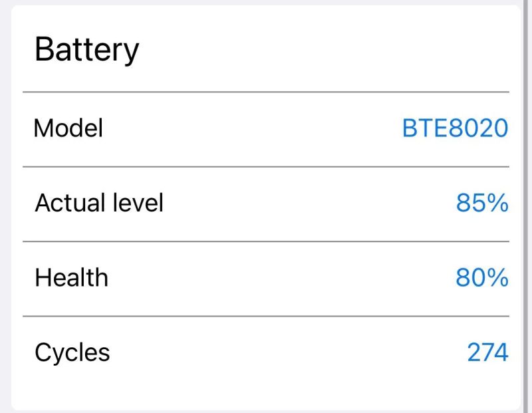Click the Battery section heading
The image size is (532, 413).
(x=86, y=49)
